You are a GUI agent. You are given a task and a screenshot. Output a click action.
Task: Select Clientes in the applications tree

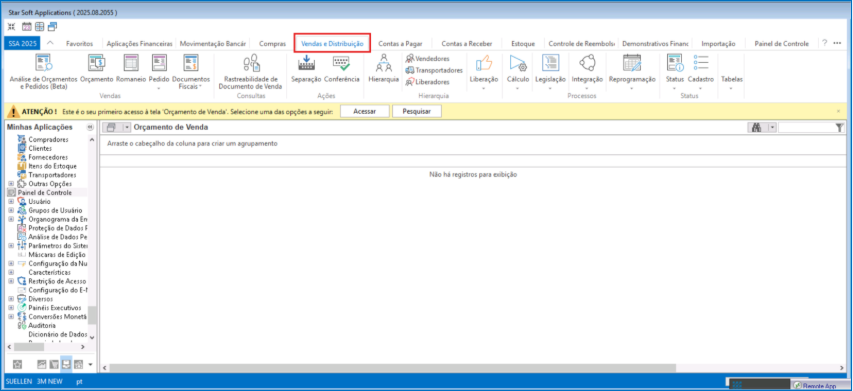(x=40, y=148)
